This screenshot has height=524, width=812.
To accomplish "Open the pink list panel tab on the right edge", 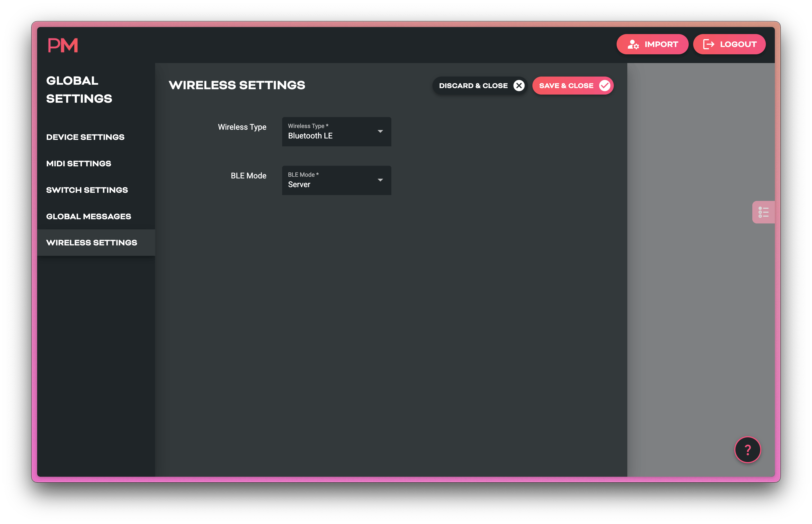I will 763,212.
